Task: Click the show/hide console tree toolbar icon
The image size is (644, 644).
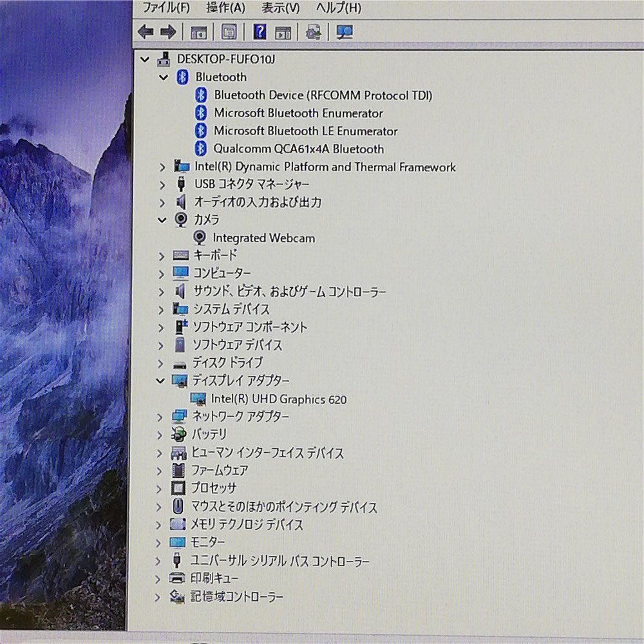Action: 199,32
